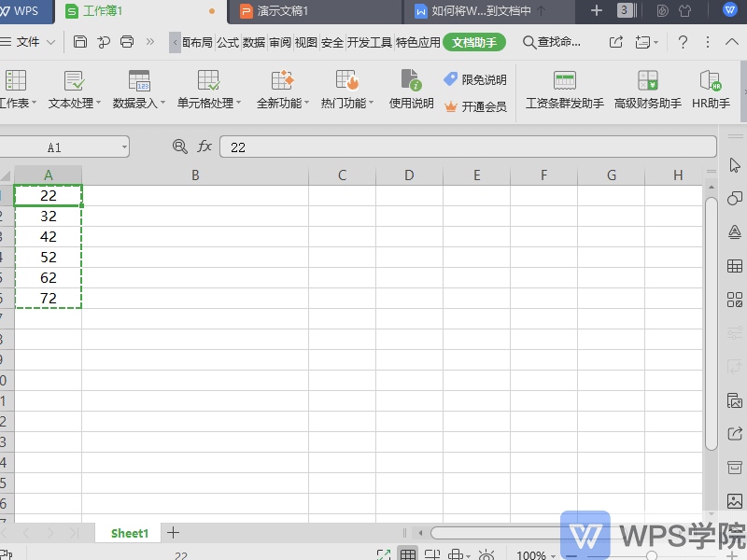Click the Save icon in quick access toolbar
The image size is (747, 560).
(x=80, y=41)
